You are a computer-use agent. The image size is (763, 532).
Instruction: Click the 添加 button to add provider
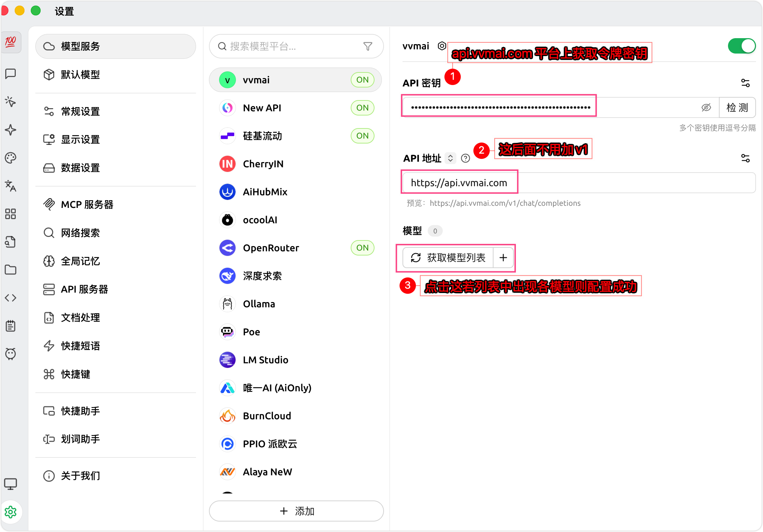click(296, 511)
